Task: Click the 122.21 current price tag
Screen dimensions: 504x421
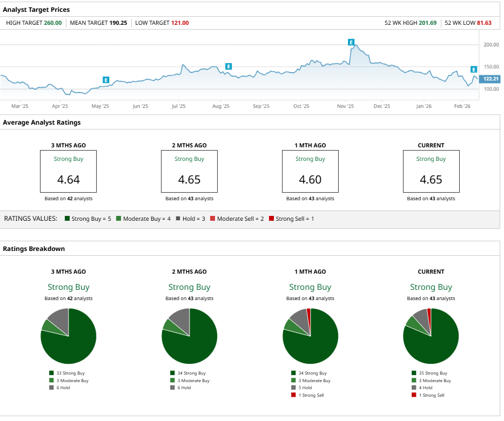Action: [x=490, y=79]
